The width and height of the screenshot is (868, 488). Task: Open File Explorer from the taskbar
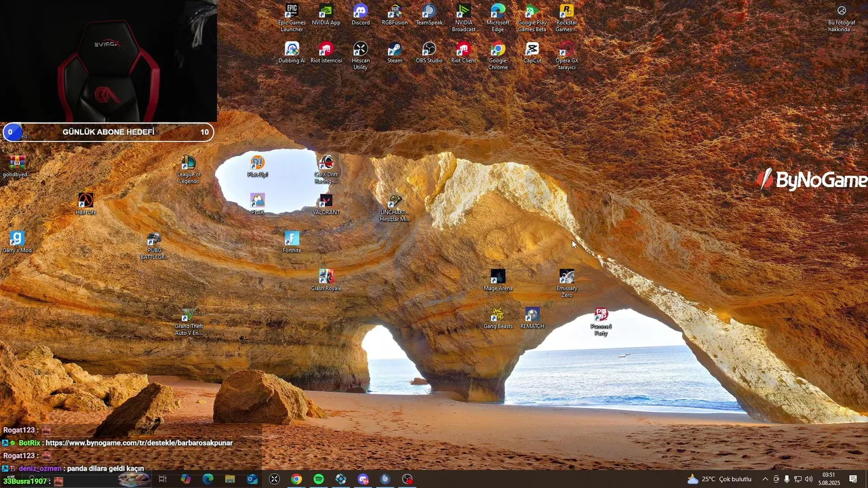(x=230, y=479)
